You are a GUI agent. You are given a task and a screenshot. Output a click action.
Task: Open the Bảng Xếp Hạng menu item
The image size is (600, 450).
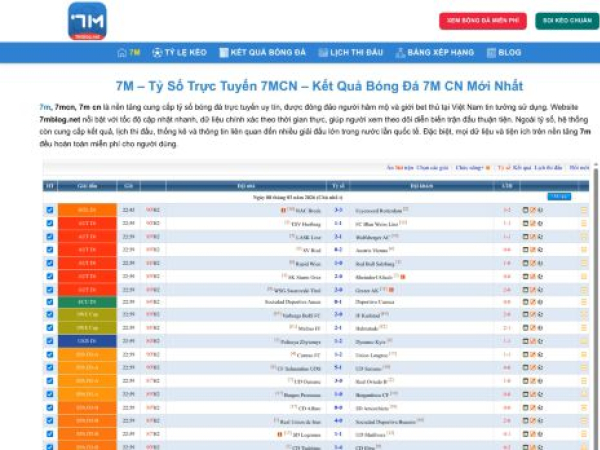435,53
